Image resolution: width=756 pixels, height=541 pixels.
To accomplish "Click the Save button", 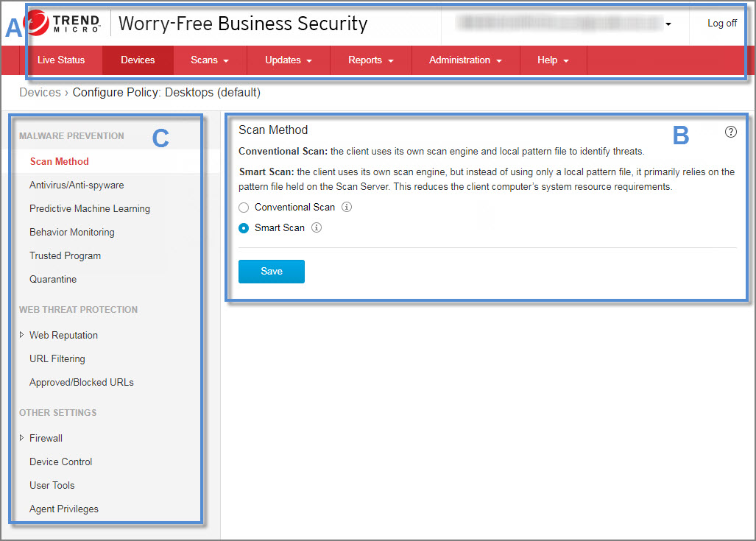I will [x=271, y=272].
